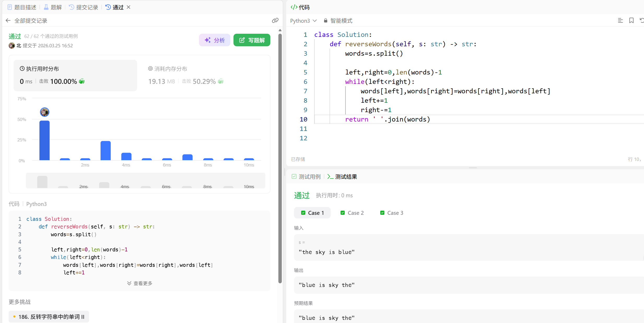
Task: Open the Python3 language dropdown
Action: tap(303, 21)
